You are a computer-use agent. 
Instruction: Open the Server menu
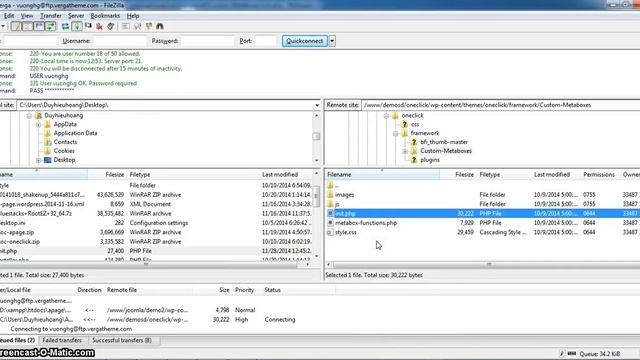(x=76, y=16)
